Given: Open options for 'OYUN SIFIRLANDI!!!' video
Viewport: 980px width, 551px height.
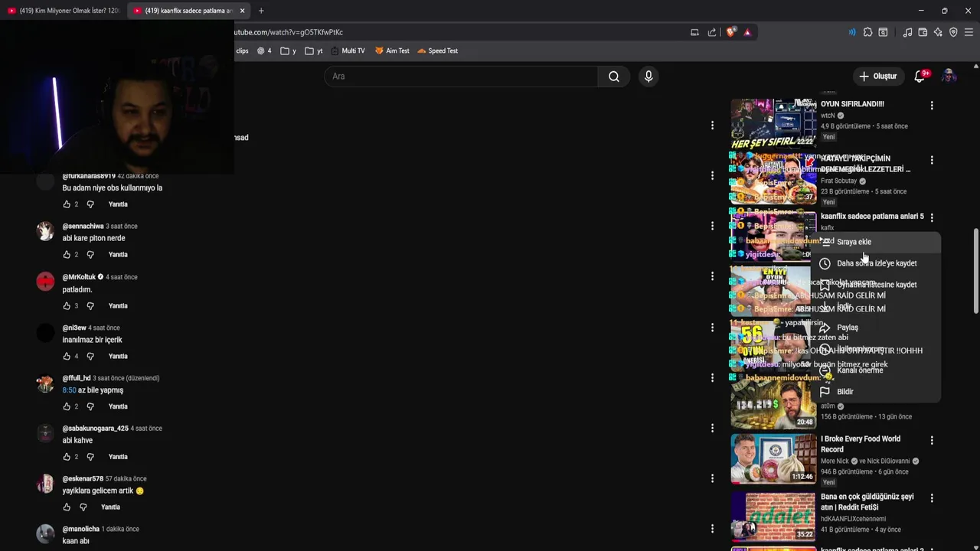Looking at the screenshot, I should point(932,106).
